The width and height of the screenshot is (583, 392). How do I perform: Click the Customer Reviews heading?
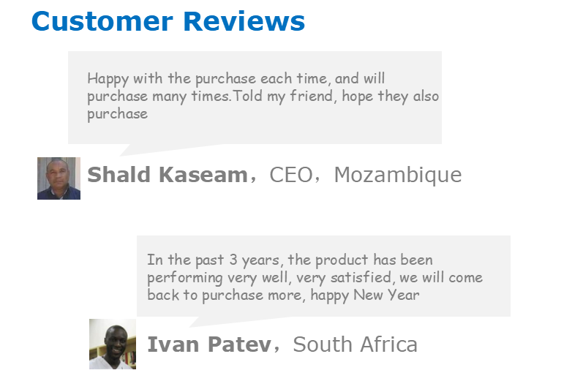tap(168, 21)
